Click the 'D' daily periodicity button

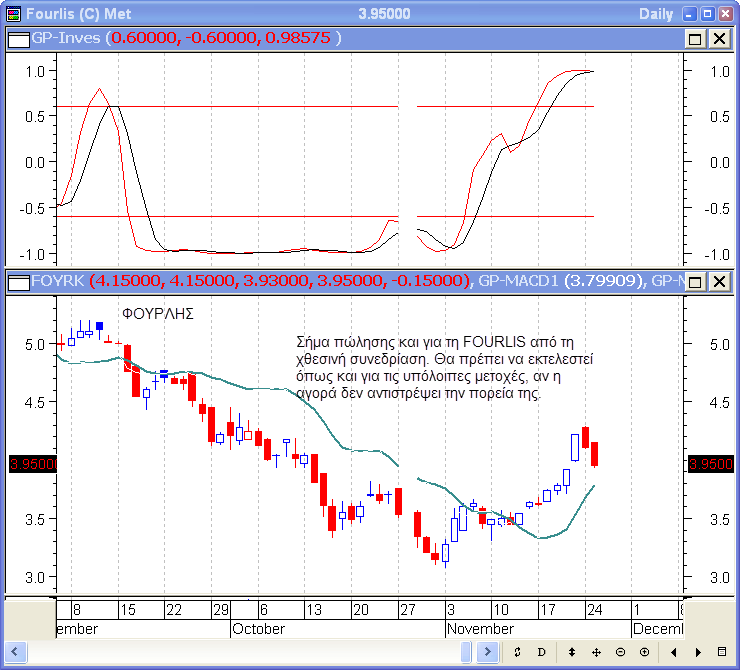coord(542,652)
